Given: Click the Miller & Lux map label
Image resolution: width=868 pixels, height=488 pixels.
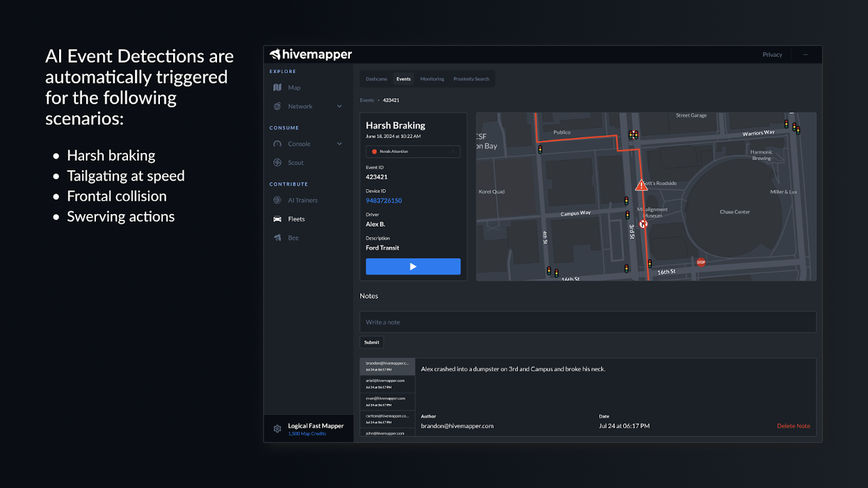Looking at the screenshot, I should (x=784, y=192).
